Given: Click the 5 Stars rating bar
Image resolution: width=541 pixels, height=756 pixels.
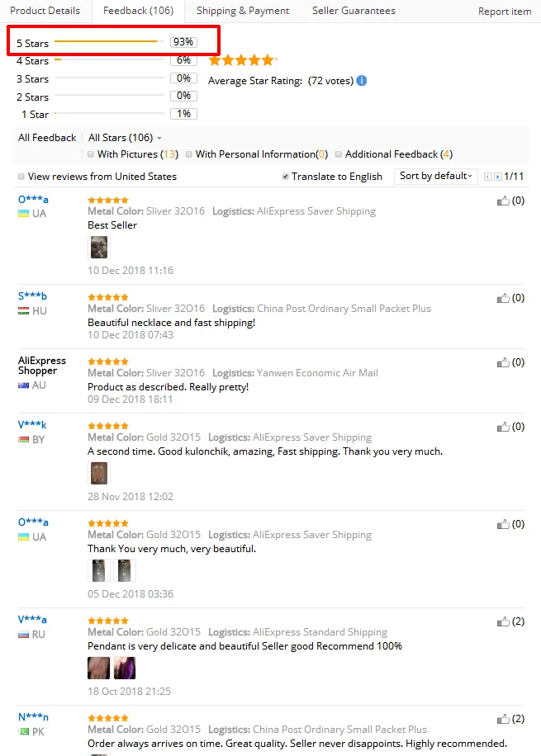Looking at the screenshot, I should pos(106,42).
